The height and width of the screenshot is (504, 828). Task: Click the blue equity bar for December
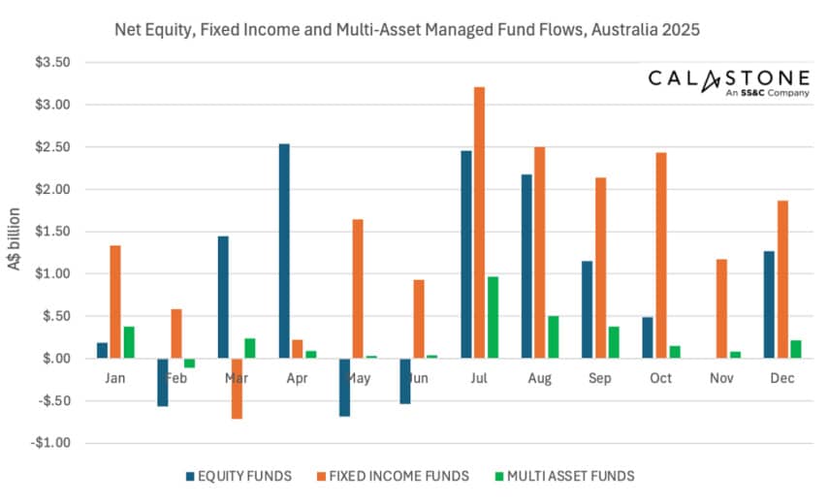(x=768, y=304)
